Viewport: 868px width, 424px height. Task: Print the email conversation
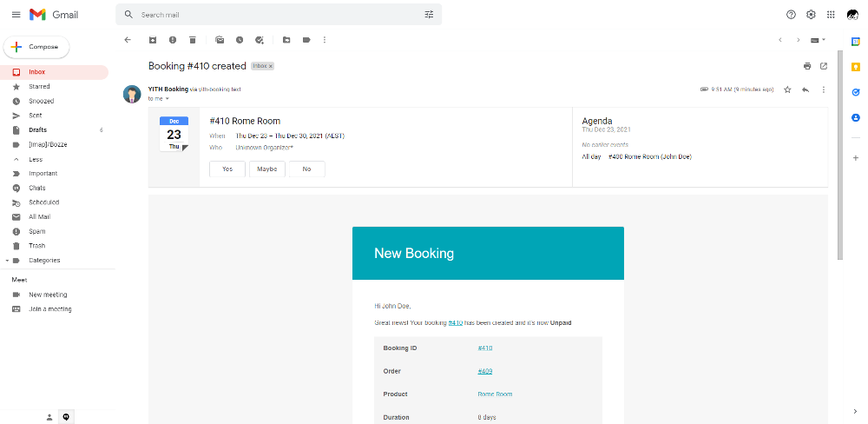tap(807, 66)
